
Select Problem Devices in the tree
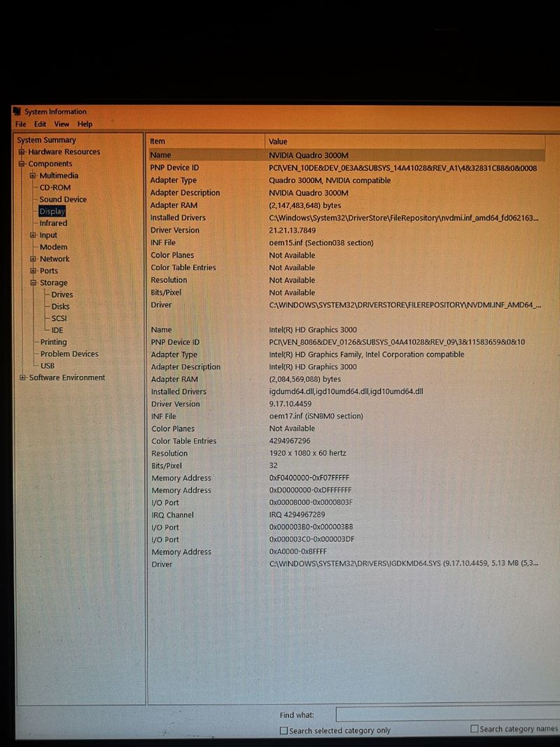click(69, 354)
